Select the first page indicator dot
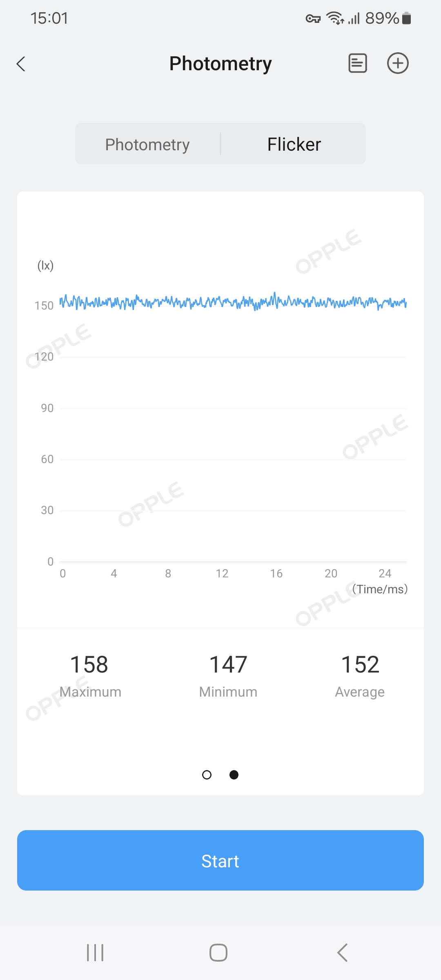 pos(207,775)
